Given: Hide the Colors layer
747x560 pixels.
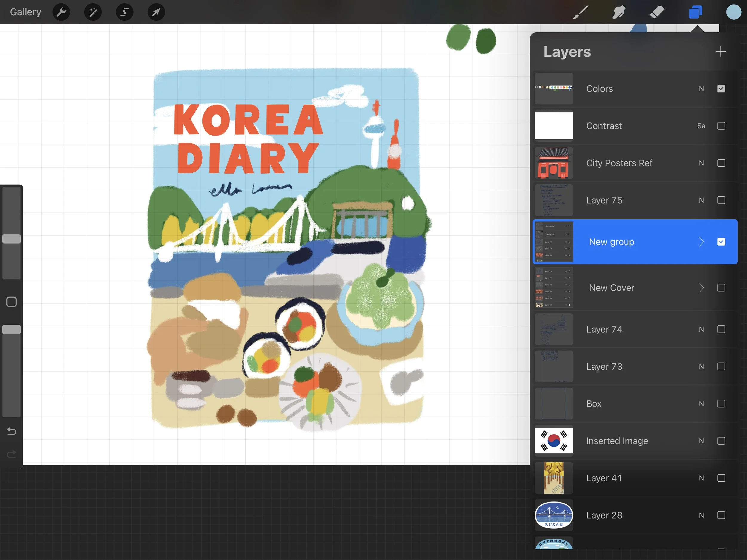Looking at the screenshot, I should pyautogui.click(x=721, y=89).
